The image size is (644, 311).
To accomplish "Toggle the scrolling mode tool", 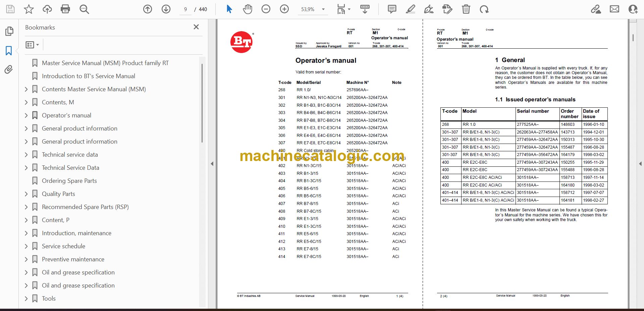I will click(x=365, y=9).
